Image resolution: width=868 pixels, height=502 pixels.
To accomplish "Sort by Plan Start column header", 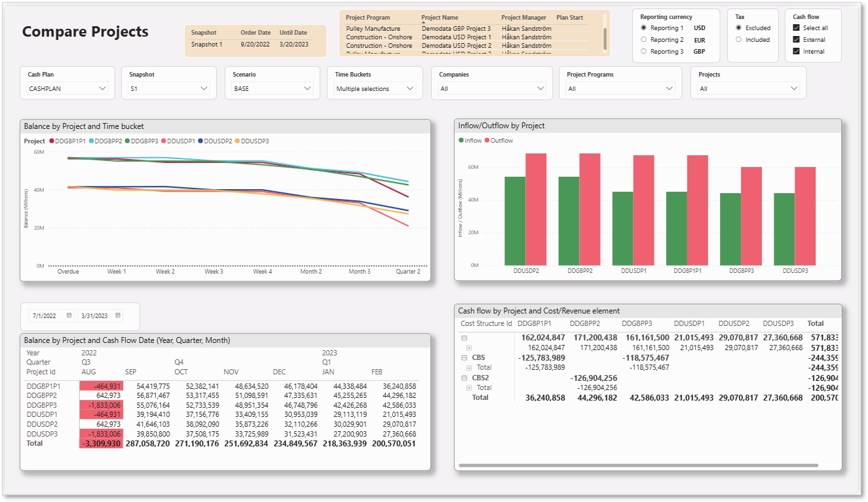I will (569, 18).
